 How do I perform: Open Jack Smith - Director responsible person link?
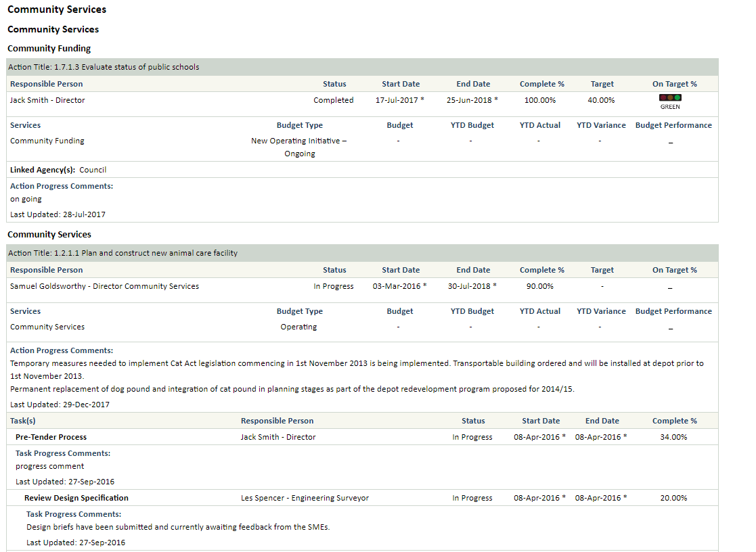[47, 99]
